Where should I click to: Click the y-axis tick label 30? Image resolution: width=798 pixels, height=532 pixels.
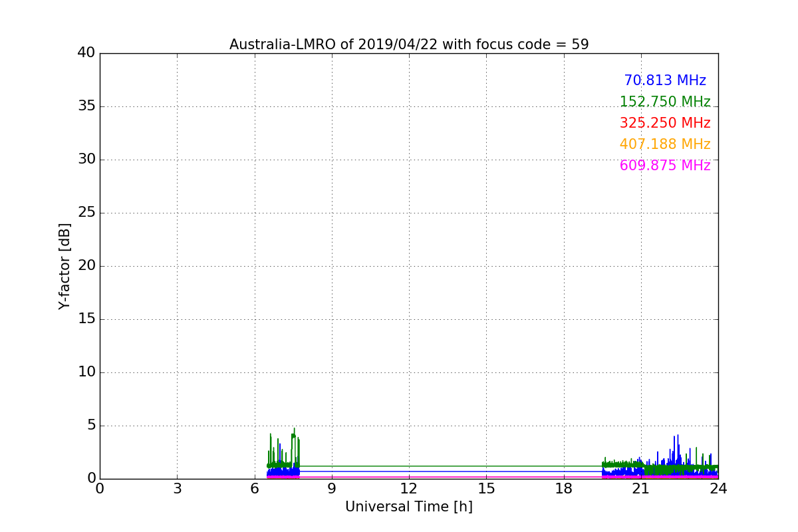tap(86, 160)
